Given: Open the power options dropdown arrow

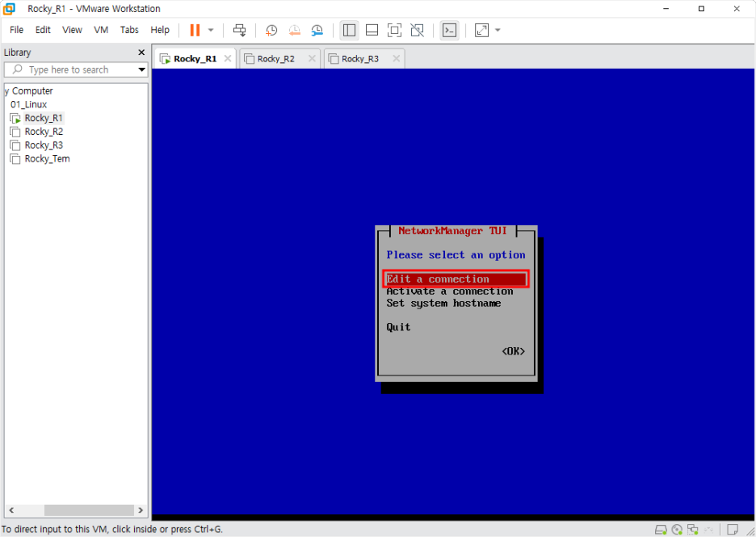Looking at the screenshot, I should coord(211,30).
